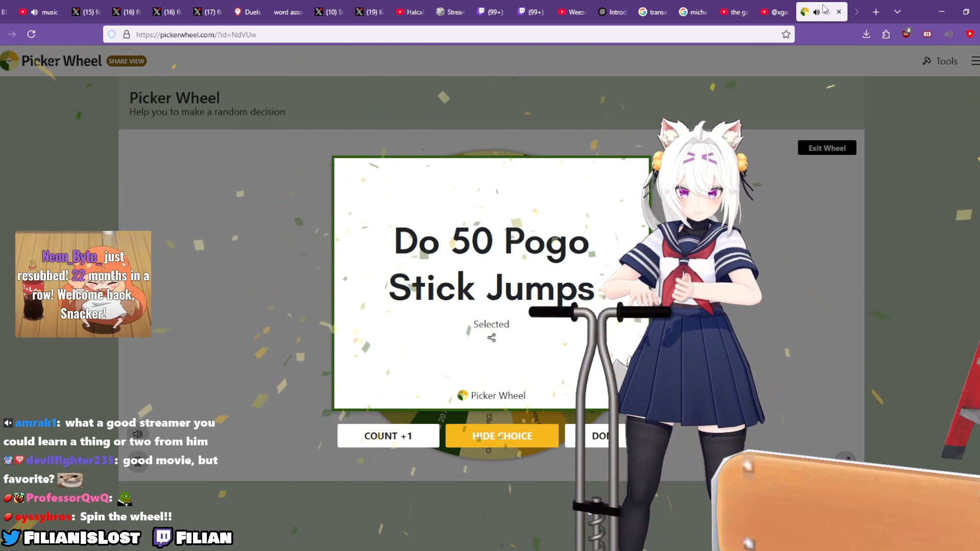Image resolution: width=980 pixels, height=551 pixels.
Task: Click the 'Help you to make a random decision' text
Action: point(207,112)
